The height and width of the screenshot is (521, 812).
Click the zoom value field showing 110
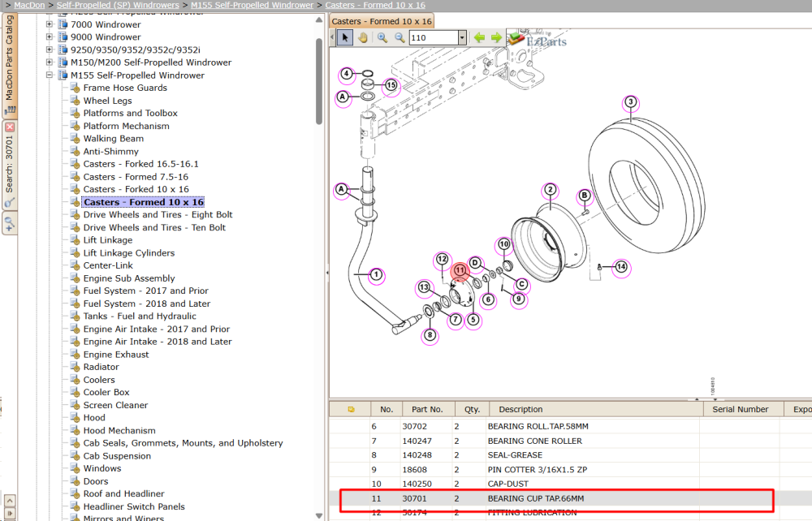click(434, 38)
